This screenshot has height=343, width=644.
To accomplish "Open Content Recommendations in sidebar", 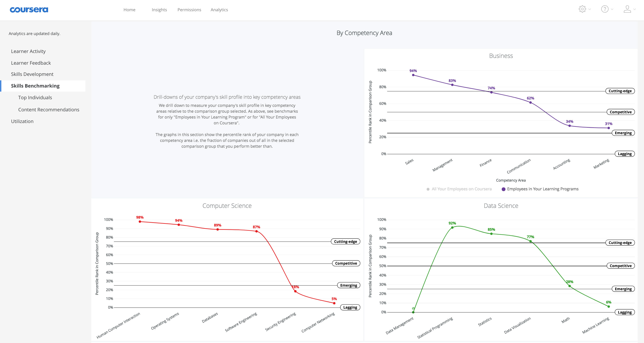I will [49, 110].
